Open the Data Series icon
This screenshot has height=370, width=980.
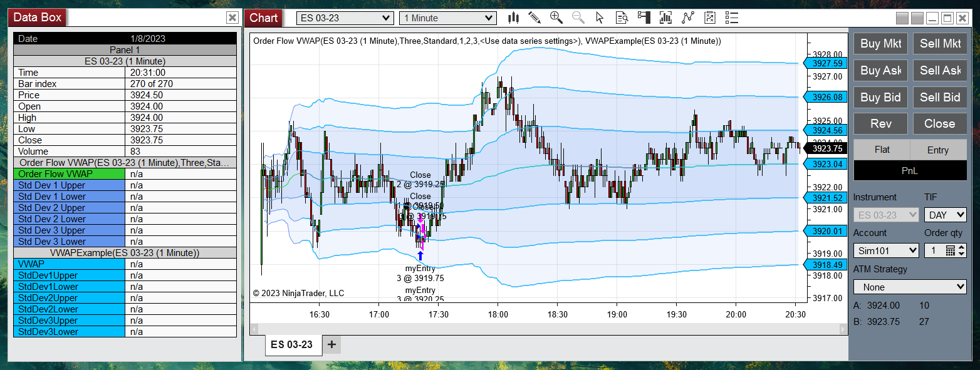point(665,18)
